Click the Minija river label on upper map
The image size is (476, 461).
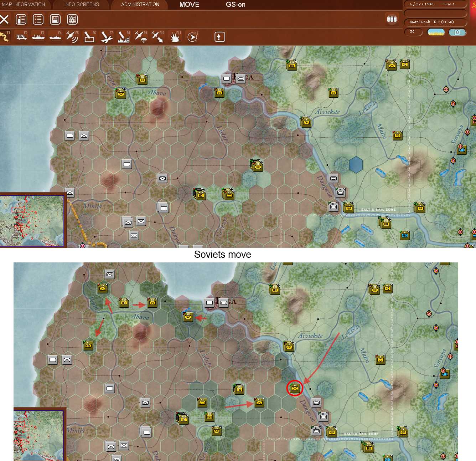[92, 206]
